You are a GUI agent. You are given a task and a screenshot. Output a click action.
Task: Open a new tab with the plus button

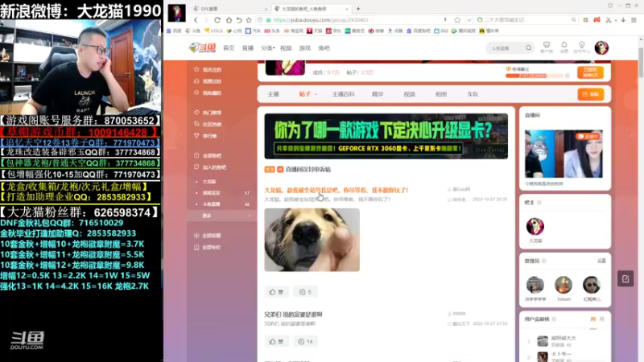pyautogui.click(x=358, y=9)
